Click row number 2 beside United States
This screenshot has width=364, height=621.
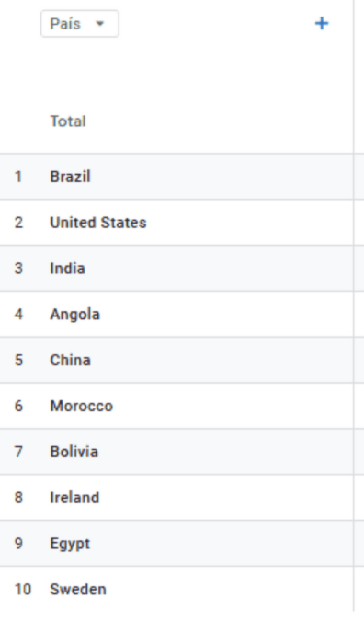click(18, 223)
